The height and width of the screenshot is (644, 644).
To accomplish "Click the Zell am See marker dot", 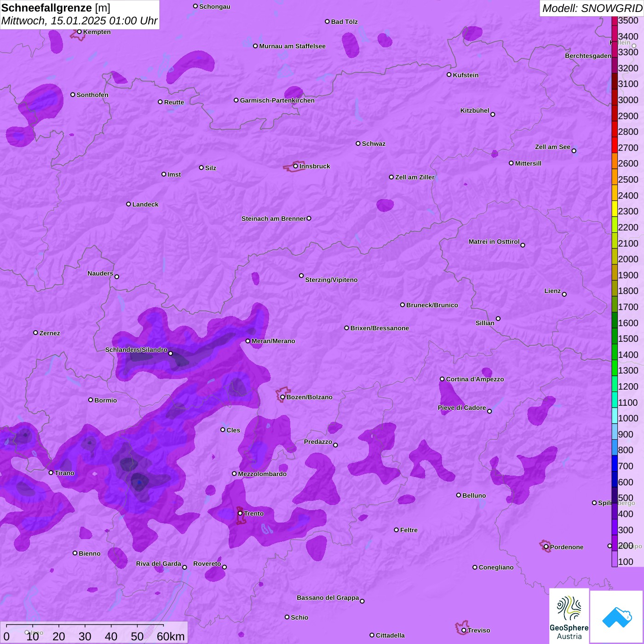I will tap(574, 151).
